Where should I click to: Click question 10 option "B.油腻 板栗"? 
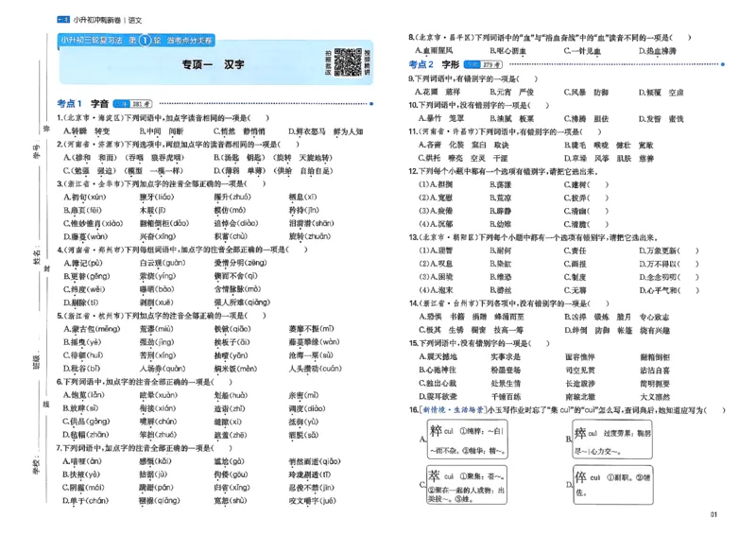coord(511,118)
